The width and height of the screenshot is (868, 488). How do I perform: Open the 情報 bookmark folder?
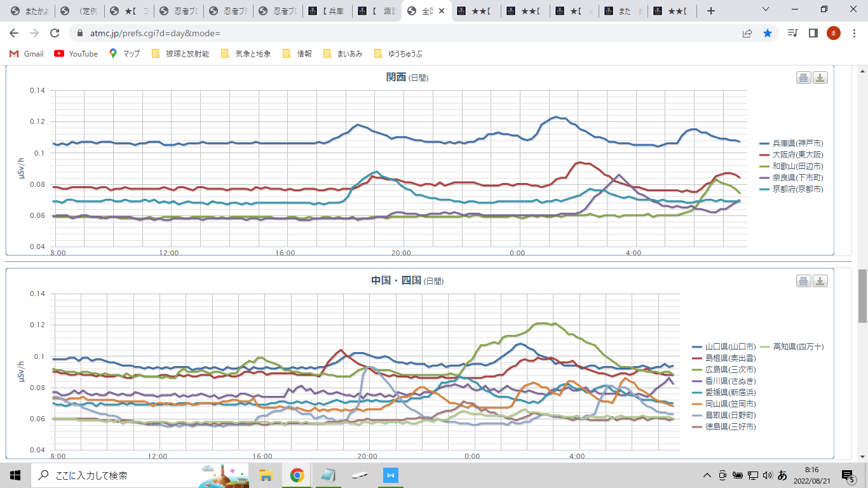[x=297, y=54]
